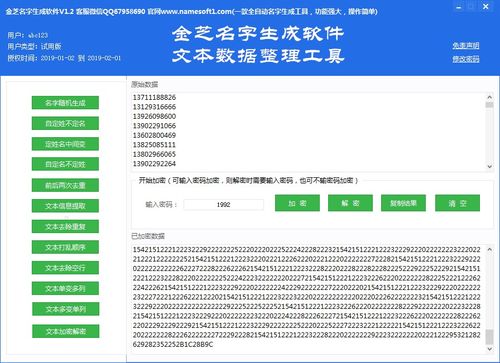This screenshot has width=500, height=363.
Task: Click the 输入密码 label
Action: [162, 205]
